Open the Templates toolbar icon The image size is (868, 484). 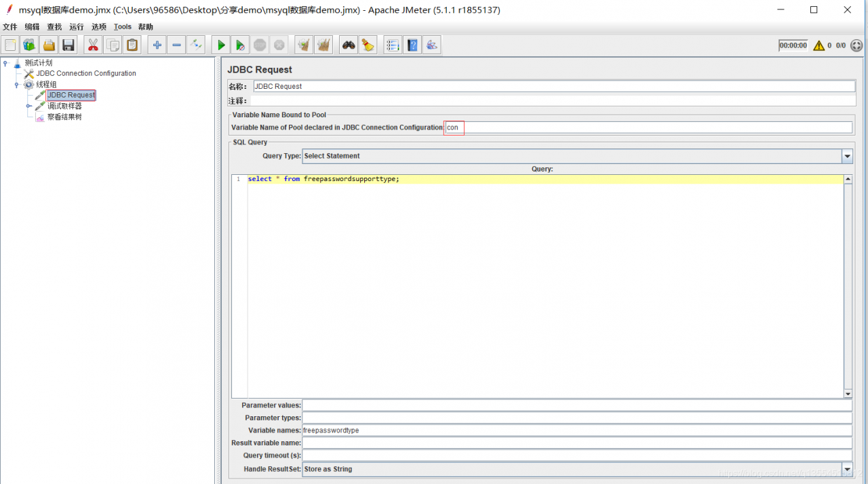pyautogui.click(x=29, y=45)
